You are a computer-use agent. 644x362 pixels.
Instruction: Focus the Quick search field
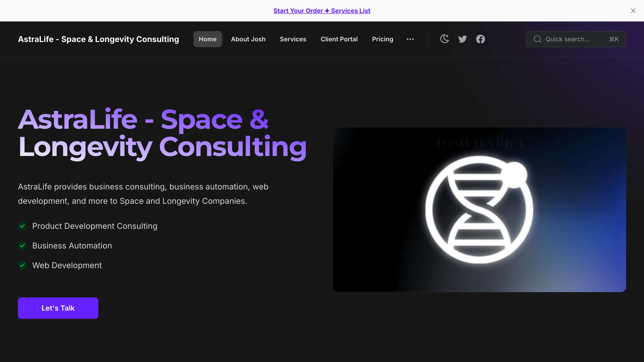[572, 39]
